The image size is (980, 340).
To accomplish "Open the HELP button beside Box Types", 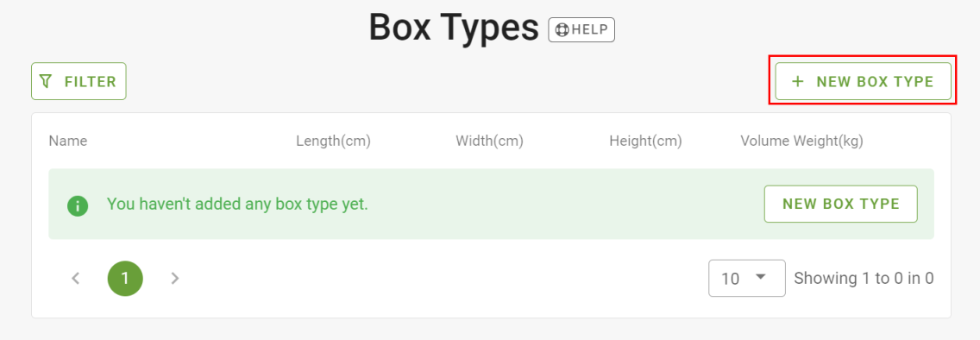I will click(x=581, y=30).
